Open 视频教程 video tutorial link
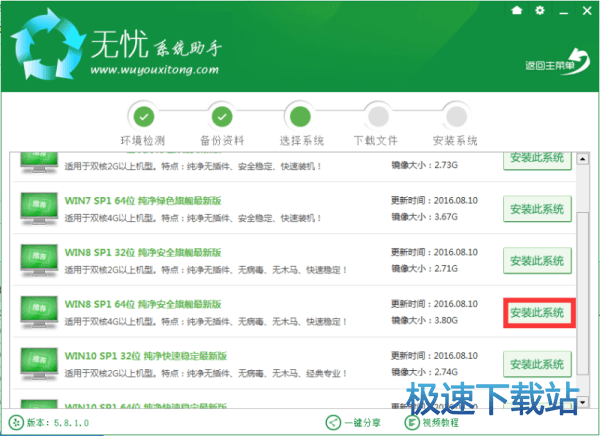 (x=441, y=423)
